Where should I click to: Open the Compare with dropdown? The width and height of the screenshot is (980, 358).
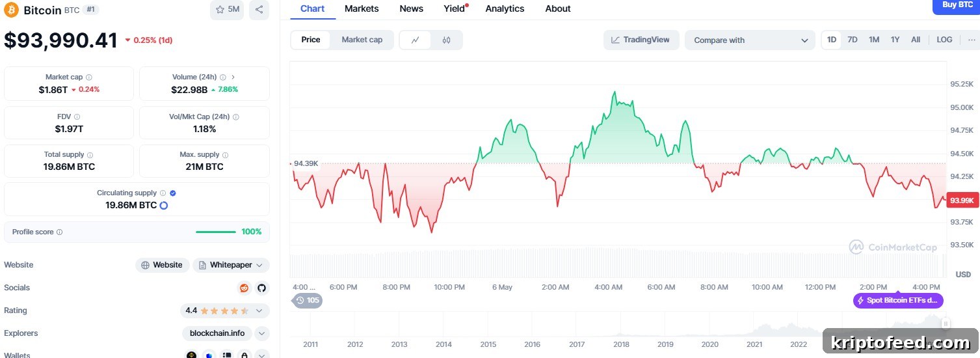(750, 40)
